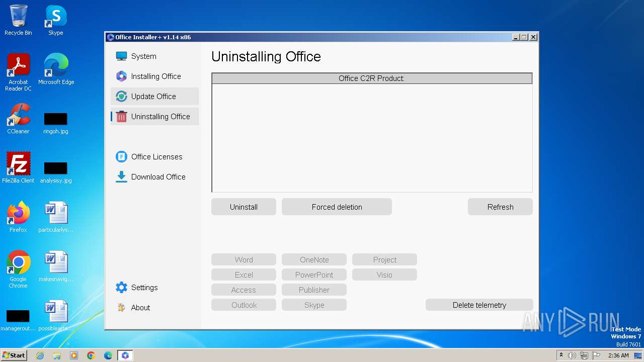Switch to Update Office section
The width and height of the screenshot is (644, 362).
point(154,97)
